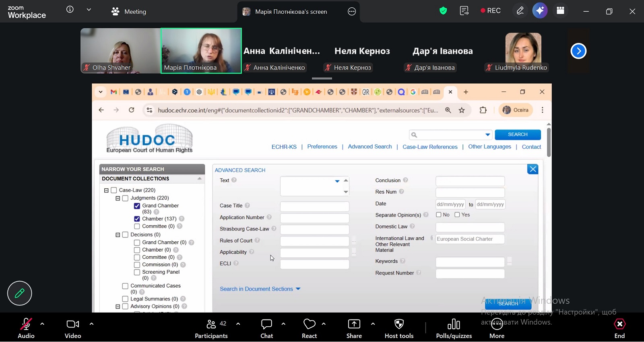Check the Yes box for Separate Opinion(s)

click(x=457, y=215)
